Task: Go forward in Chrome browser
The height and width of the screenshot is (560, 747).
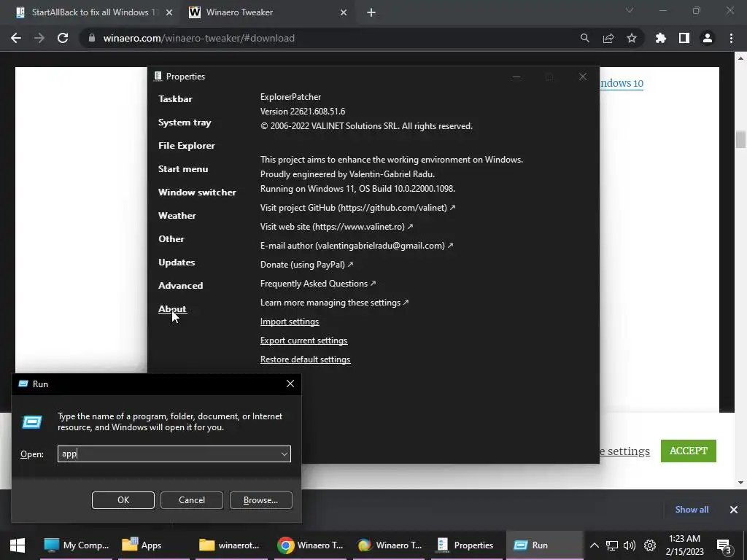Action: point(39,38)
